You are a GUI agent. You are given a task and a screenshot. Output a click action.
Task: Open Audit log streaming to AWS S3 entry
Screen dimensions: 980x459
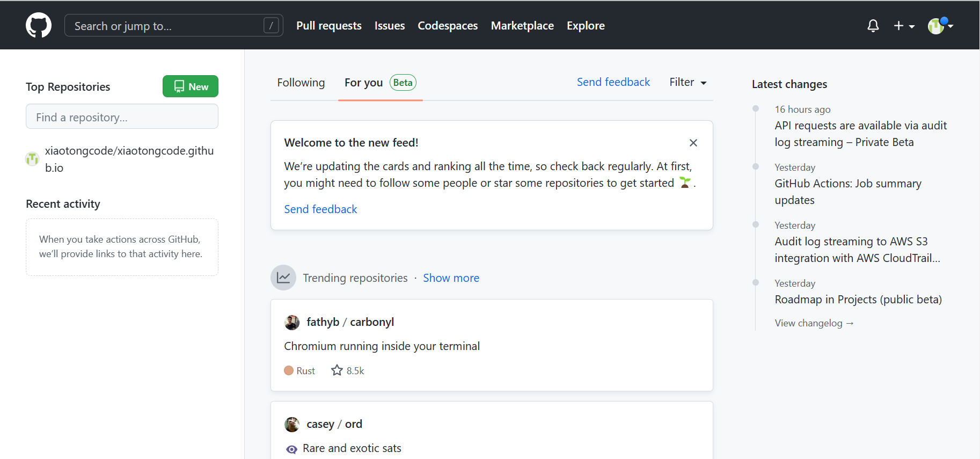coord(858,250)
